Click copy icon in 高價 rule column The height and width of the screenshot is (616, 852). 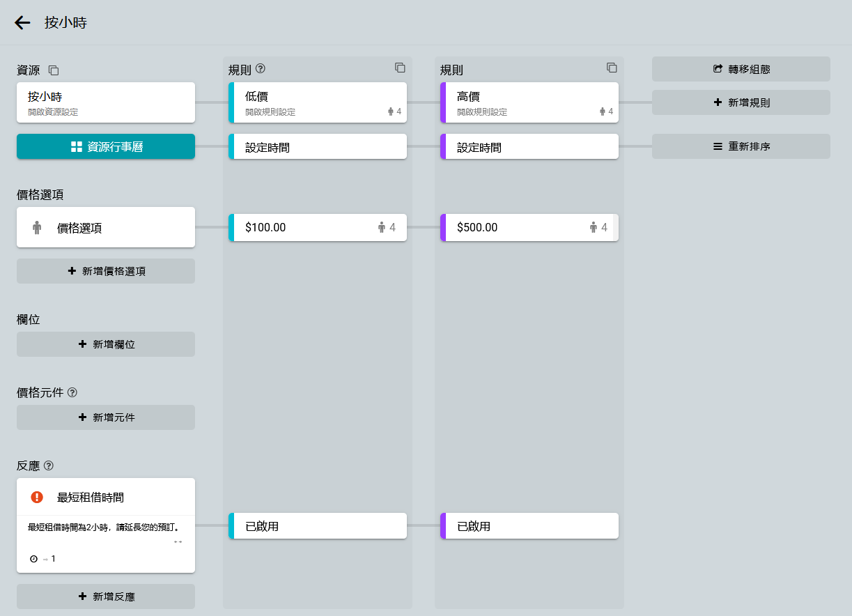point(612,68)
